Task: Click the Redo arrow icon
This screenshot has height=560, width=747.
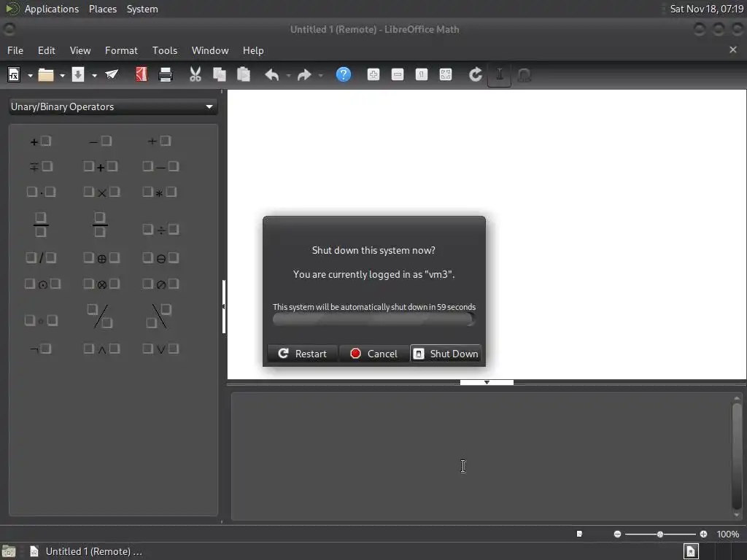Action: tap(304, 75)
